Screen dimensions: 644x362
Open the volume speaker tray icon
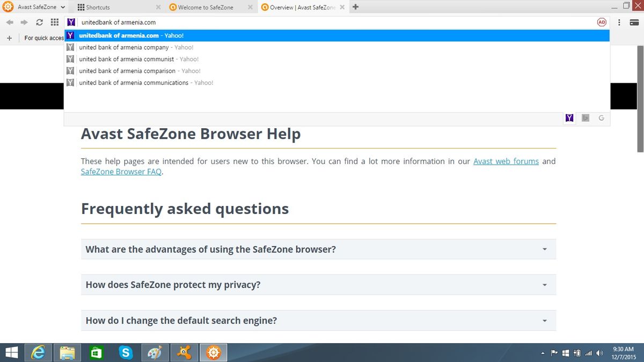coord(600,353)
